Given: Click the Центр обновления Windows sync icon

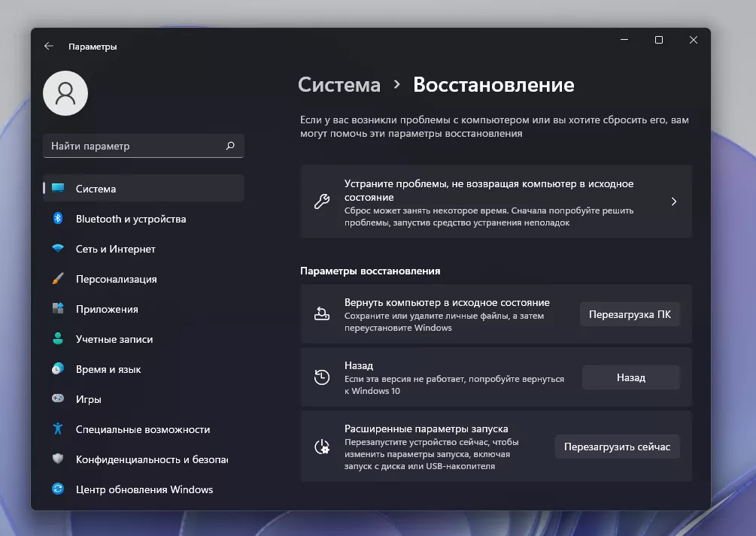Looking at the screenshot, I should click(58, 489).
